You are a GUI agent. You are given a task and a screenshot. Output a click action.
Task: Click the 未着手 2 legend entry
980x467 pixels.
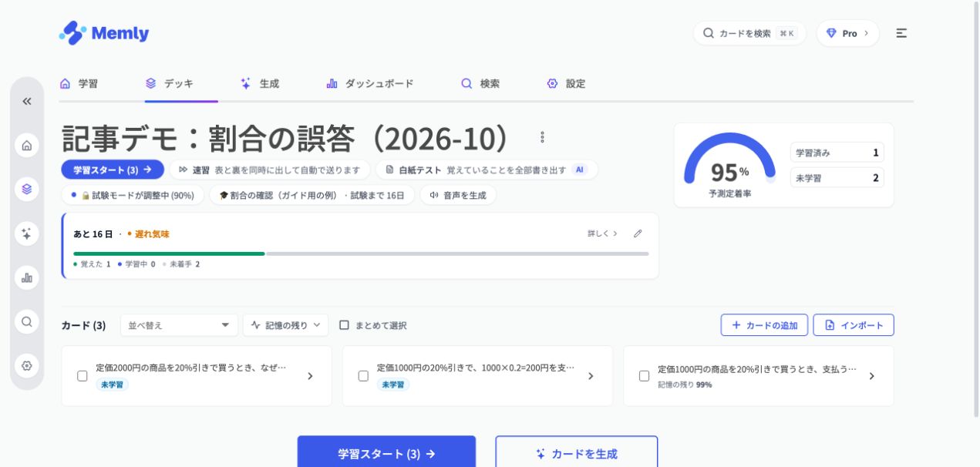tap(181, 264)
